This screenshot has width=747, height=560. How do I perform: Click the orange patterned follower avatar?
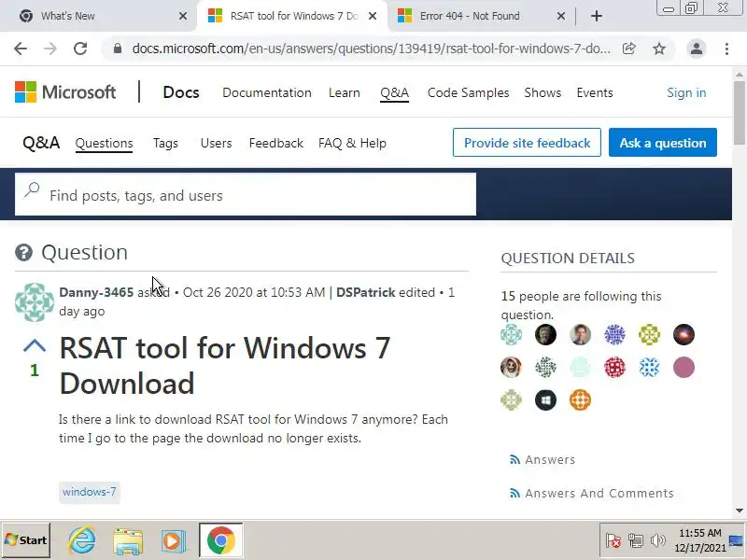point(580,400)
